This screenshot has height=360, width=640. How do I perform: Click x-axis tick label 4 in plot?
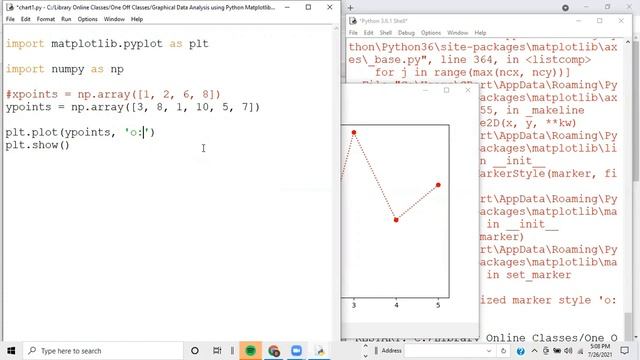[396, 305]
